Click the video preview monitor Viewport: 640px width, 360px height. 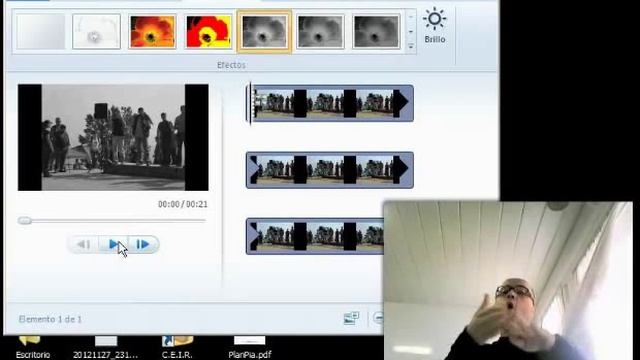click(x=113, y=137)
